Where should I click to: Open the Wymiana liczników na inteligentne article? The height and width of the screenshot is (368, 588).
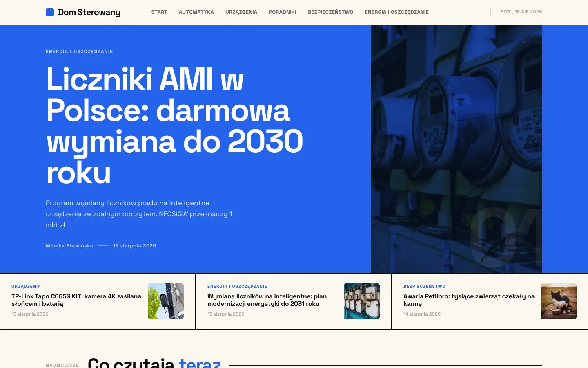click(x=267, y=300)
